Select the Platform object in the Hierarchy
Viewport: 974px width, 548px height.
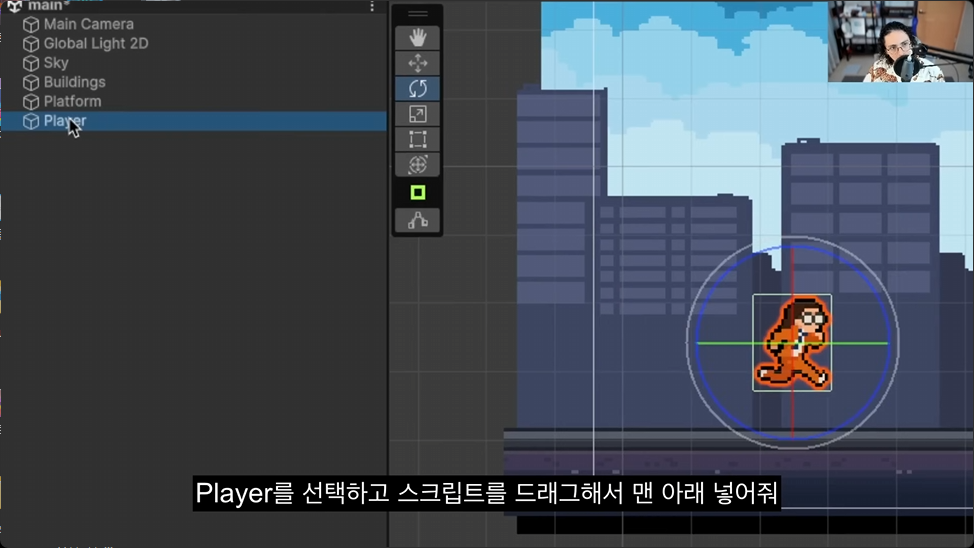(72, 101)
